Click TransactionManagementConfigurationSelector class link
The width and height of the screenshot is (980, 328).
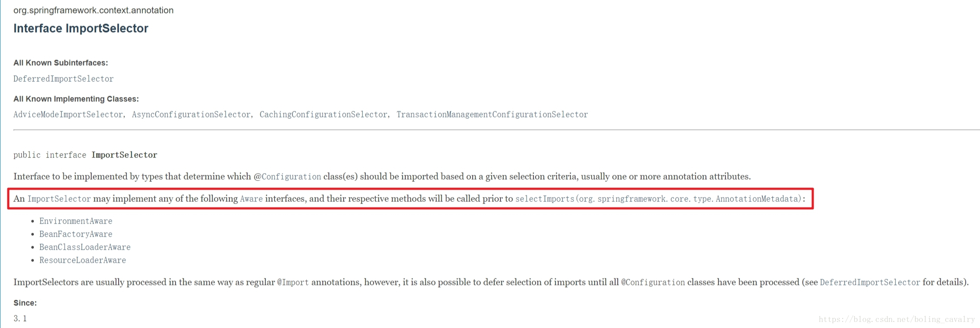[492, 114]
